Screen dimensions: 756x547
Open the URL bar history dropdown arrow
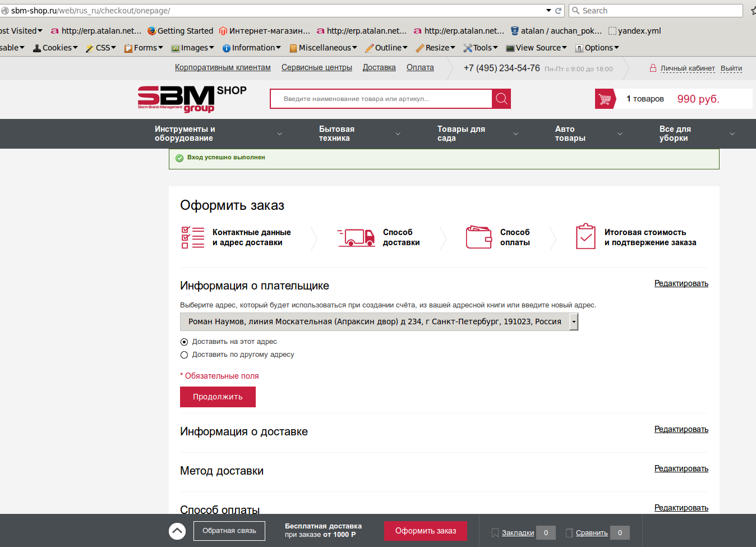548,11
